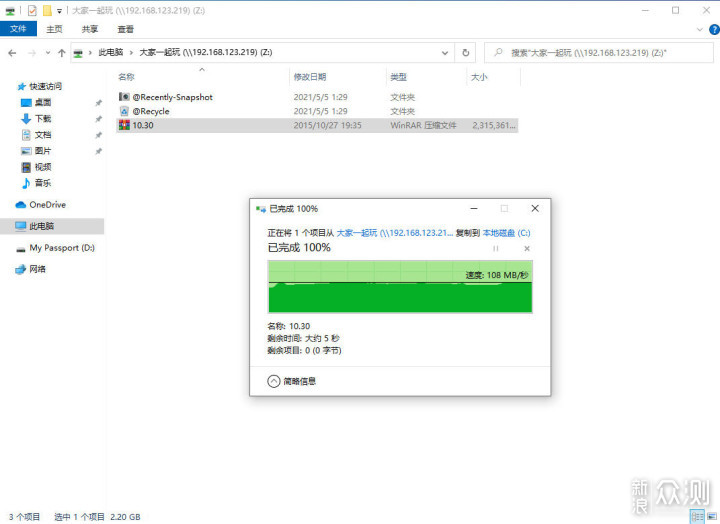Expand the ribbon with the chevron

coord(699,29)
